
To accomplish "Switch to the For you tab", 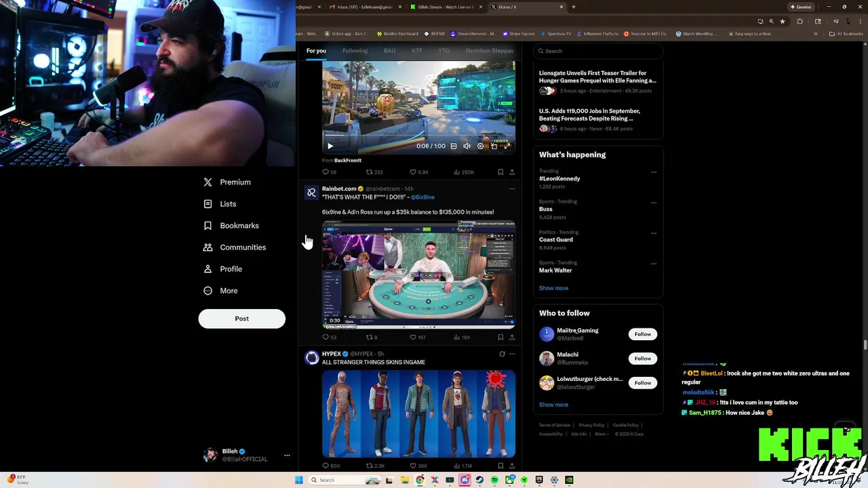I will click(x=316, y=51).
